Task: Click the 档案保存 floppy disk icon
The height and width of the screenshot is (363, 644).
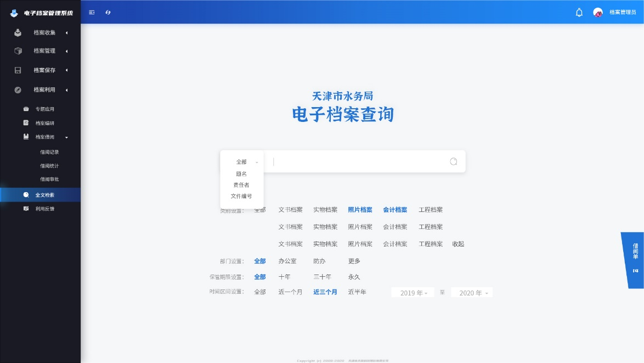Action: (x=18, y=70)
